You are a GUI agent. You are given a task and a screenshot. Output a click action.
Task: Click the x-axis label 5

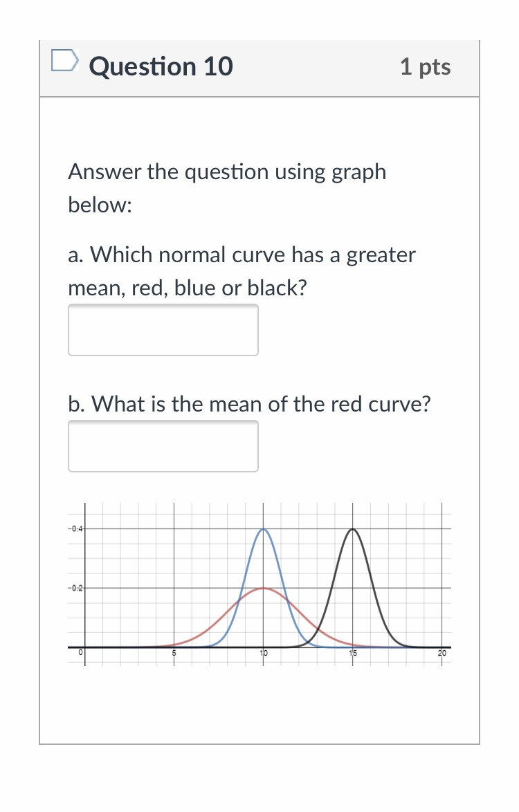174,652
